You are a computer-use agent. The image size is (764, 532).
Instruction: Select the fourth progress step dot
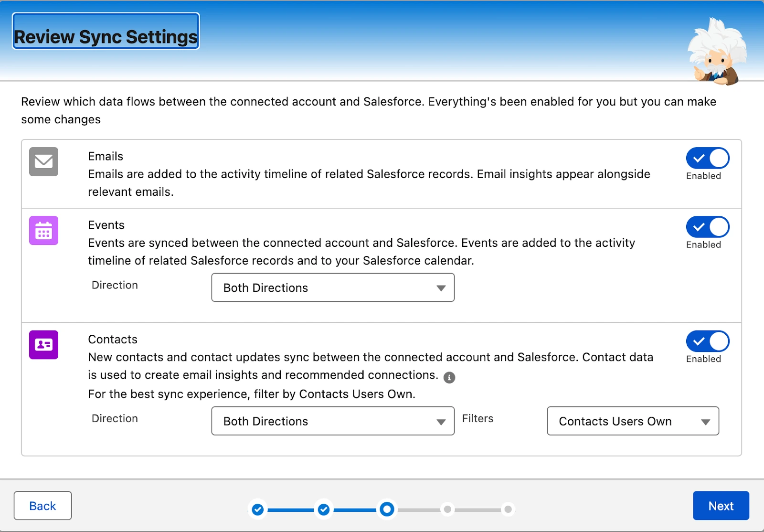[x=447, y=510]
